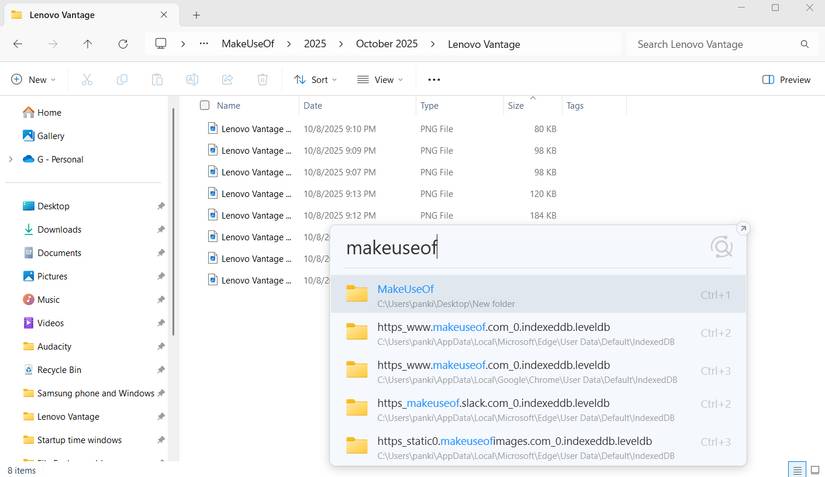Open the Sort dropdown menu
The width and height of the screenshot is (825, 477).
[316, 79]
